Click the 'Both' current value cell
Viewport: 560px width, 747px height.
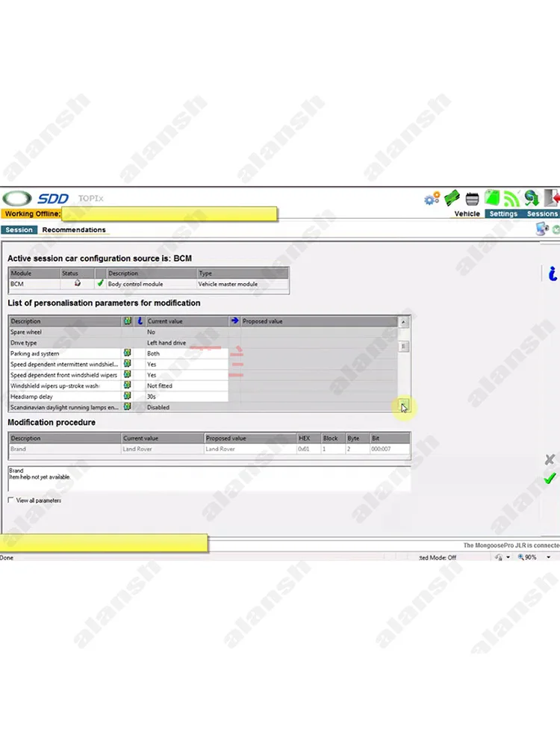point(187,353)
